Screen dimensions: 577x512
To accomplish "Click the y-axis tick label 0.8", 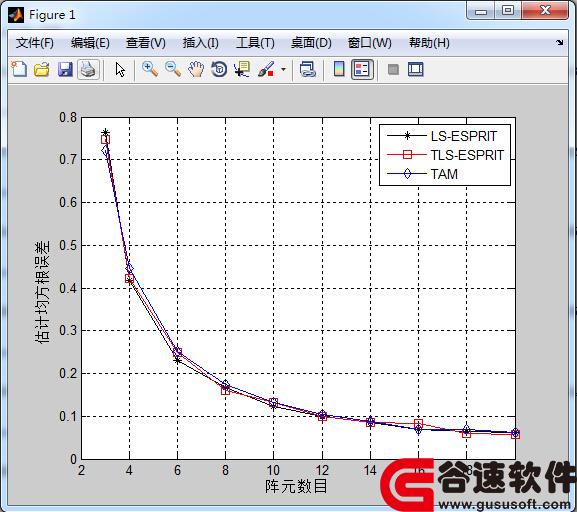I will [x=68, y=117].
